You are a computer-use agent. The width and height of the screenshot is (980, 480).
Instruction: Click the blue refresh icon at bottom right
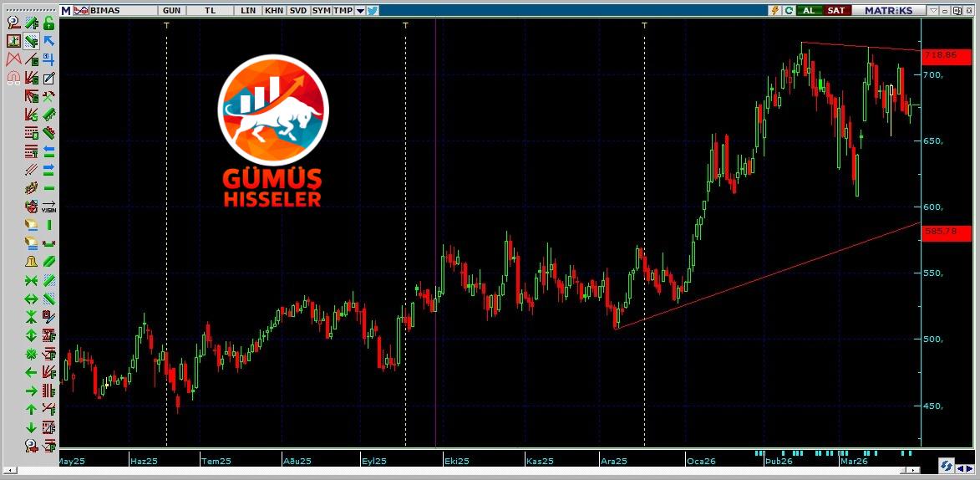tap(946, 467)
